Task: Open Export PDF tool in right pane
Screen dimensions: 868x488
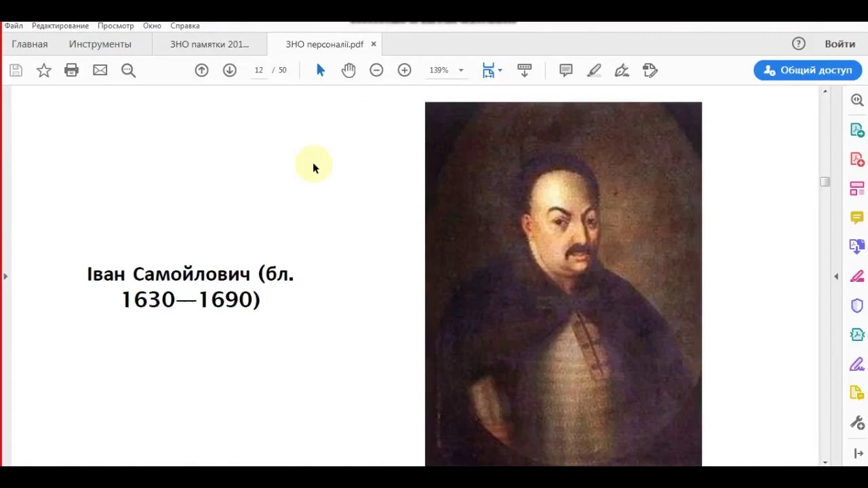Action: pyautogui.click(x=857, y=129)
